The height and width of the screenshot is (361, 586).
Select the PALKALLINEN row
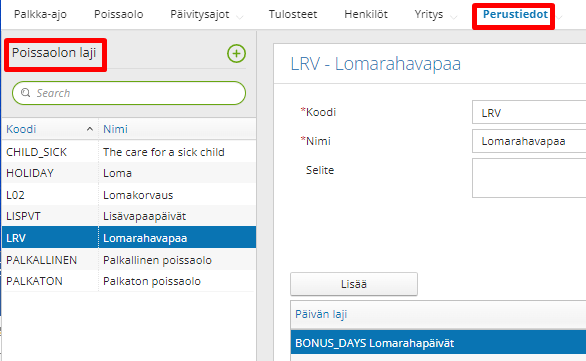129,259
